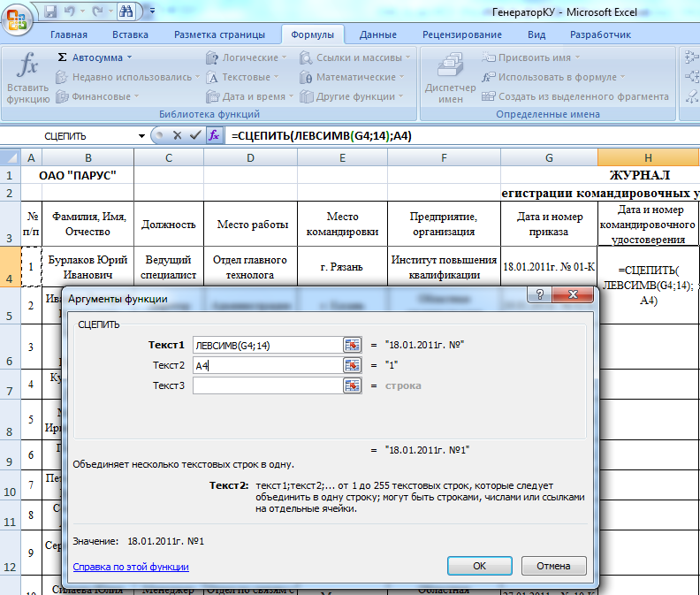Click the help question mark in dialog title
700x595 pixels.
540,294
